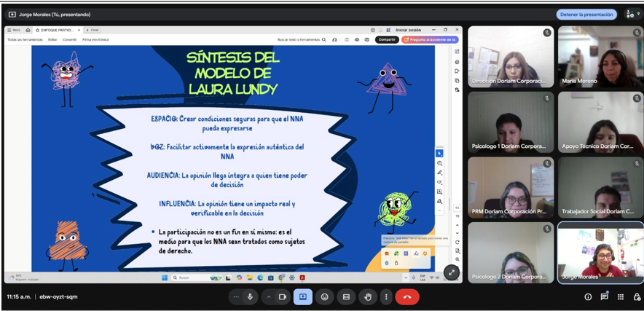Viewport: 644px width, 311px height.
Task: Select the Acrobat stamp signature tool
Action: (x=439, y=201)
